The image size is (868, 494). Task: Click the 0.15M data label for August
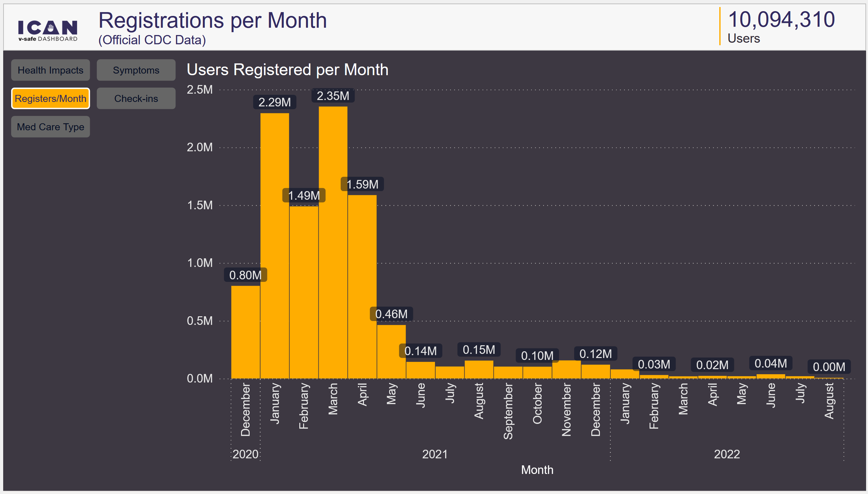[x=479, y=349]
